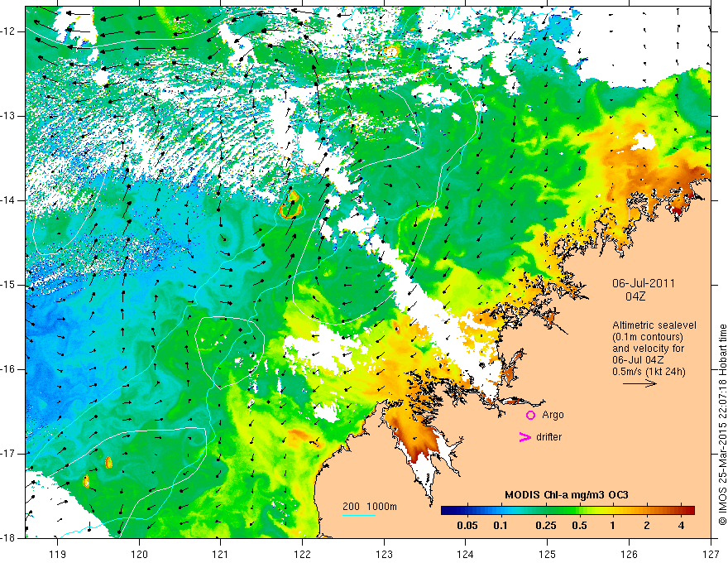
Task: Click the '200 1000m' depth contour label
Action: [370, 507]
